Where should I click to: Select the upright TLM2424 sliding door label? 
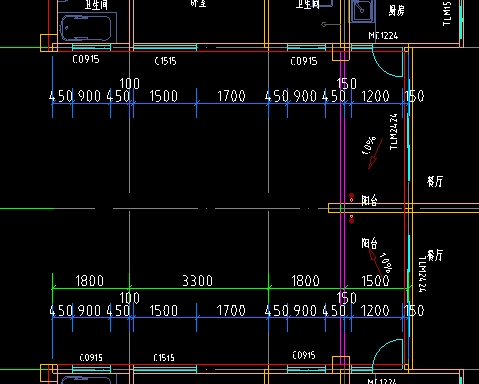click(394, 132)
